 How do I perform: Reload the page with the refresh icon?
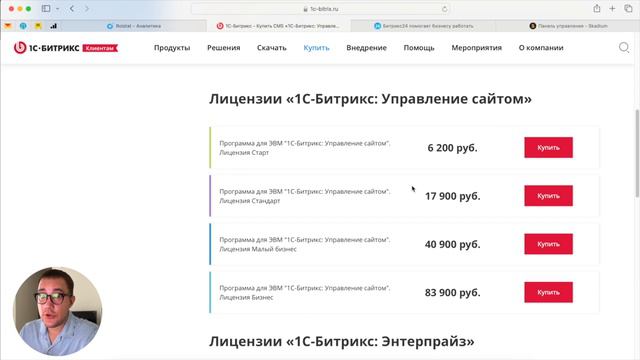coord(444,9)
